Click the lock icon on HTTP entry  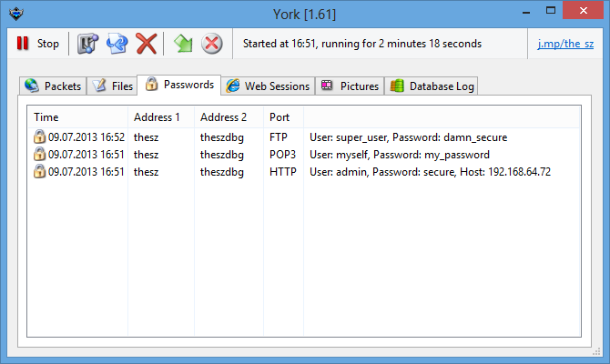39,171
